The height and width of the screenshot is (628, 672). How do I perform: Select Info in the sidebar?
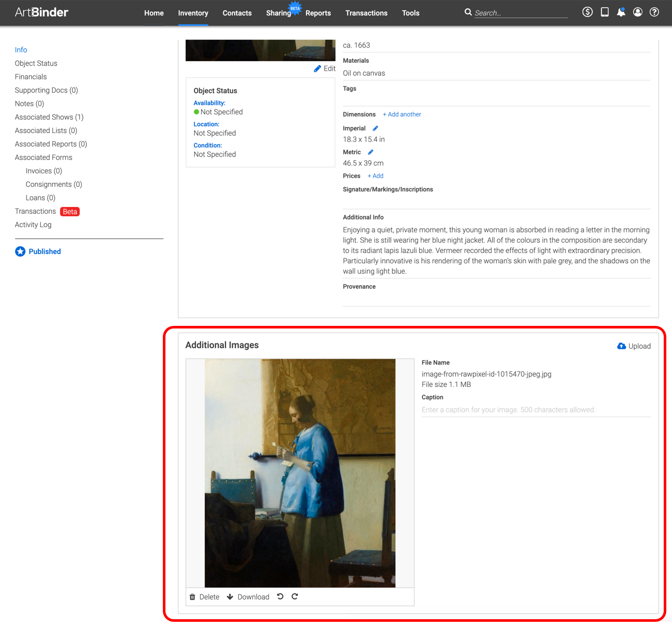coord(21,50)
